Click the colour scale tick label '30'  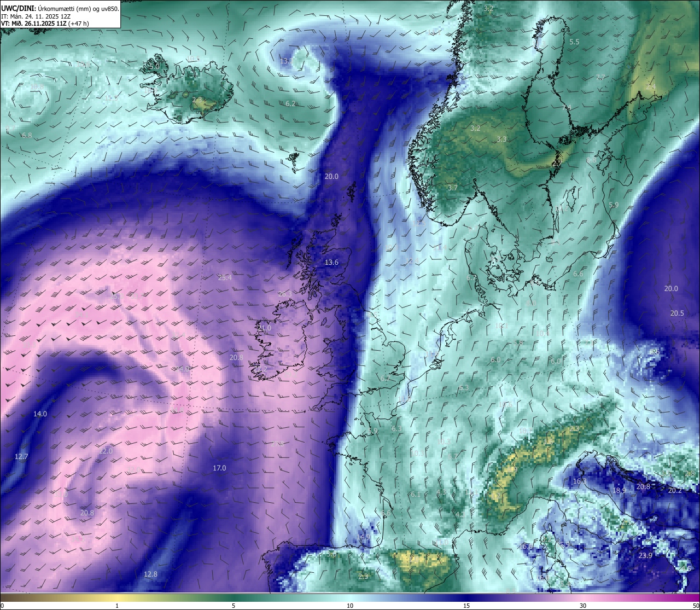point(583,606)
